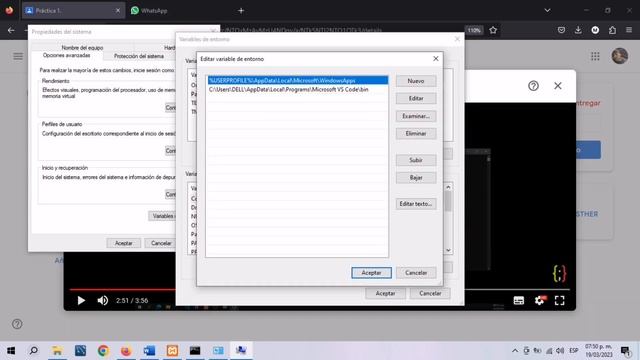The height and width of the screenshot is (360, 640).
Task: Open Microsoft Word from taskbar
Action: coord(149,350)
